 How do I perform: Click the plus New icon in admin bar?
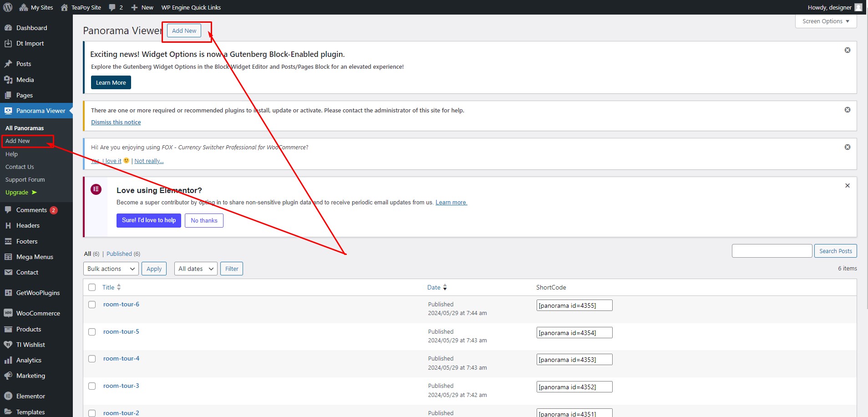coord(134,7)
